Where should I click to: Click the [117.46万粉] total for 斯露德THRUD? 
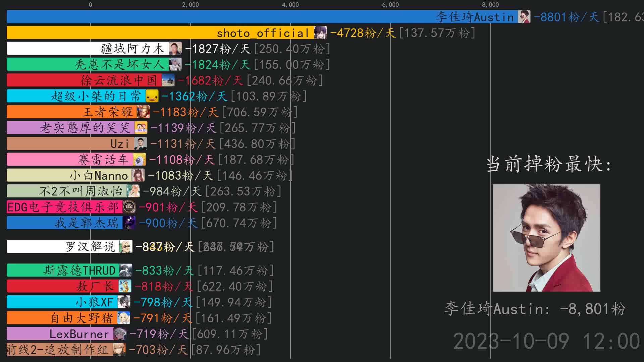pyautogui.click(x=236, y=270)
